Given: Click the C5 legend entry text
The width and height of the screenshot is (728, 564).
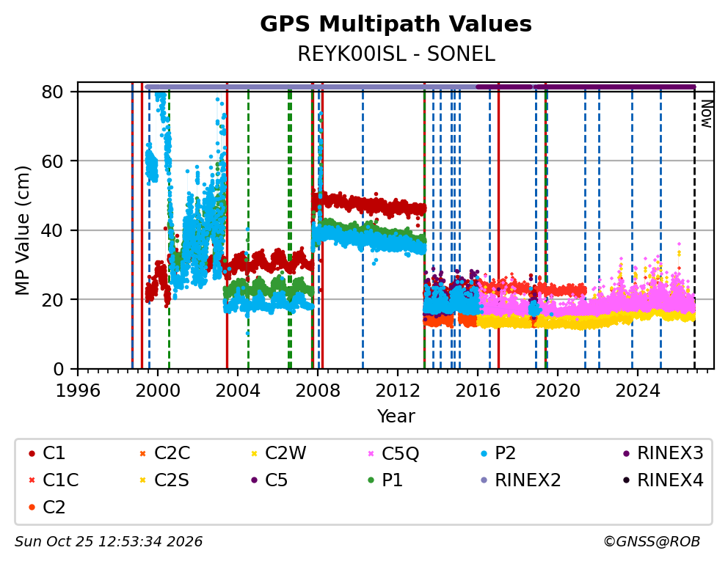Looking at the screenshot, I should tap(276, 480).
